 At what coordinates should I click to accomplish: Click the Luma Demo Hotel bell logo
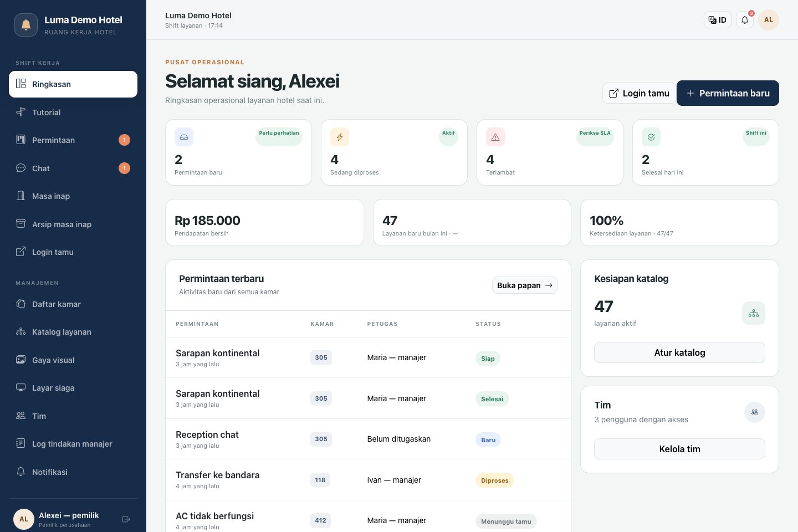pyautogui.click(x=26, y=25)
